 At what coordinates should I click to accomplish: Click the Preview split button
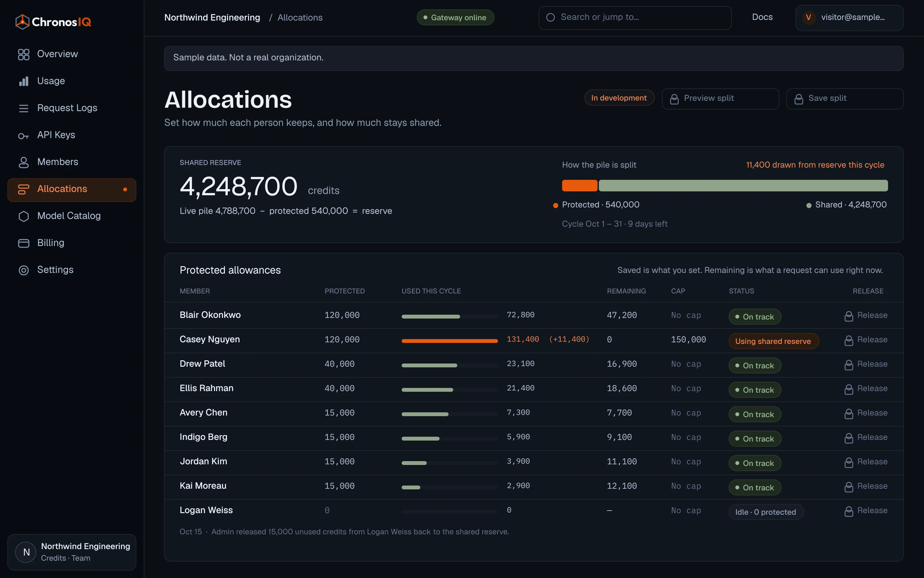[x=721, y=99]
